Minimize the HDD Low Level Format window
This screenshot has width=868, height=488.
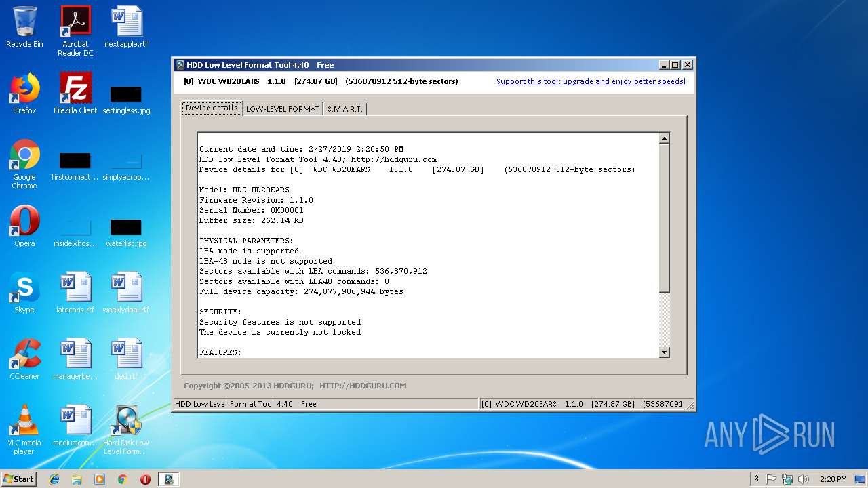pyautogui.click(x=664, y=65)
